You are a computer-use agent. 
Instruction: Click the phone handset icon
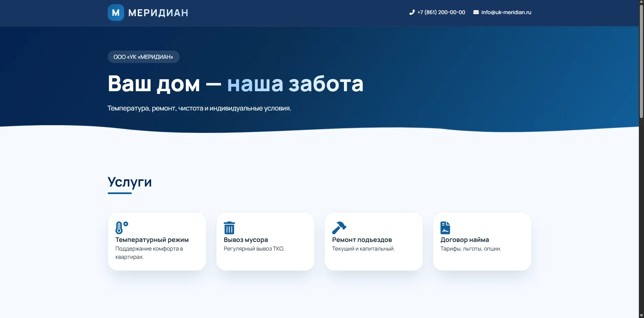coord(412,12)
